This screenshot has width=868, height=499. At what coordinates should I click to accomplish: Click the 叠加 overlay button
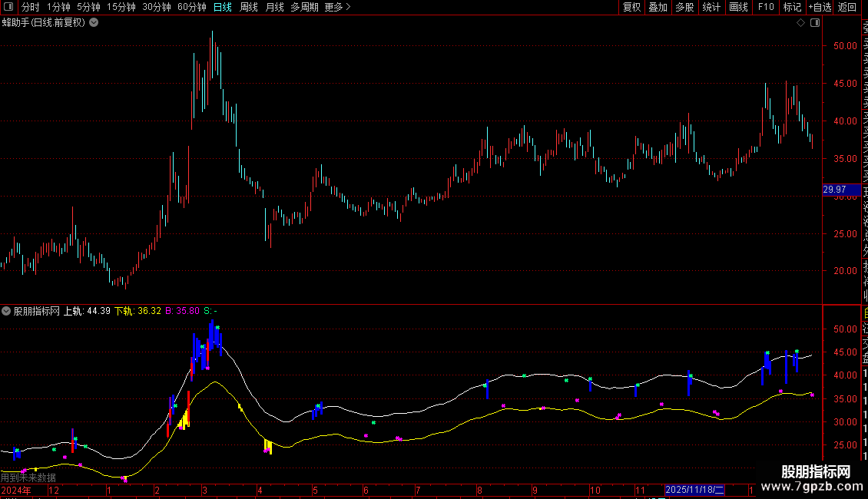658,7
